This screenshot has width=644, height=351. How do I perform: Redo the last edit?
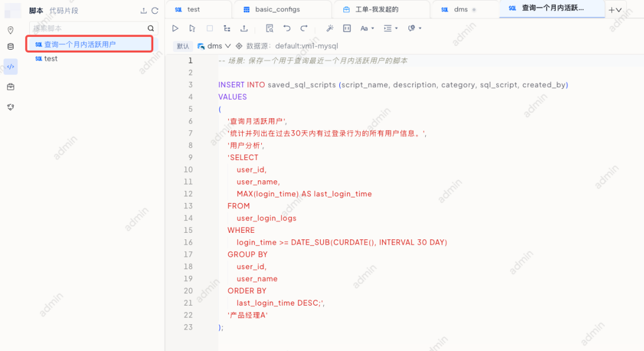304,29
